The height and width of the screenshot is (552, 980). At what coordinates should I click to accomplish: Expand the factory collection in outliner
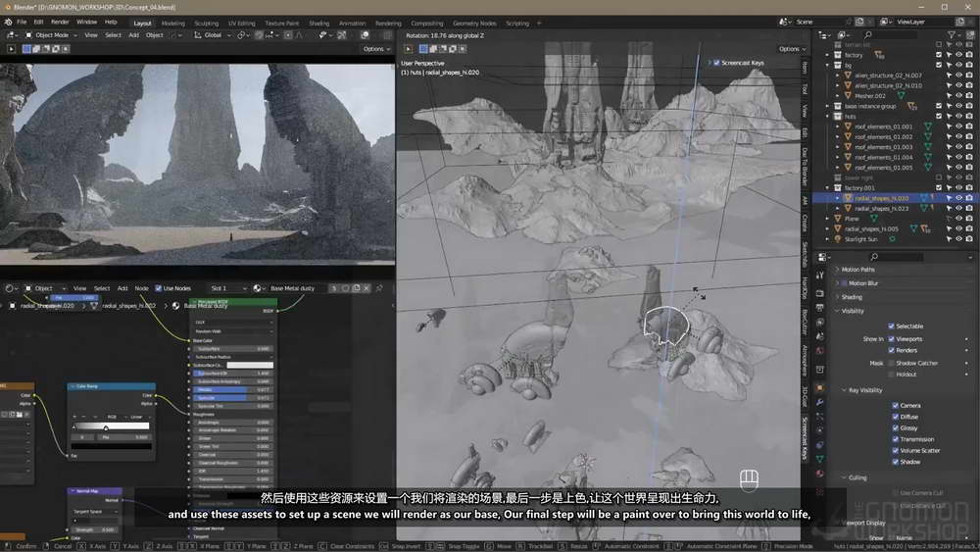coord(827,55)
